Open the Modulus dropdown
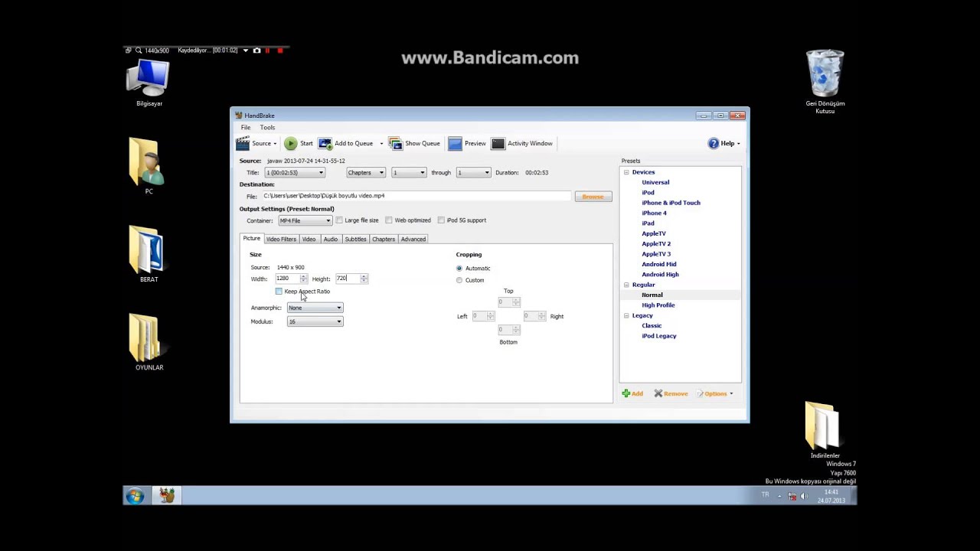Viewport: 980px width, 551px height. point(315,321)
